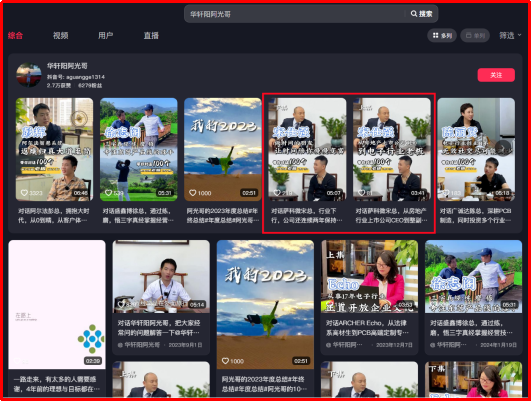The height and width of the screenshot is (401, 531).
Task: Click heart on first 宋仕强 video
Action: pos(277,193)
